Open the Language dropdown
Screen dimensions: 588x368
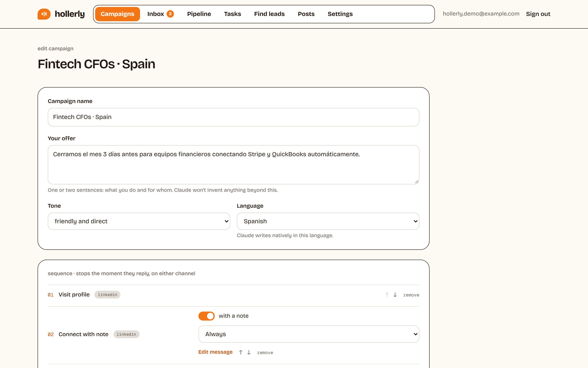(x=328, y=221)
